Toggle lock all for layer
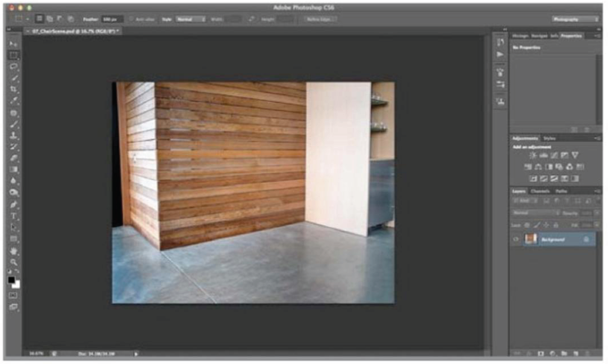The height and width of the screenshot is (364, 608). (556, 225)
